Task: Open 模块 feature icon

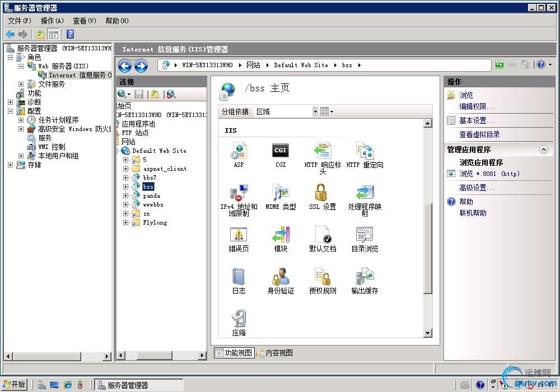Action: (281, 239)
